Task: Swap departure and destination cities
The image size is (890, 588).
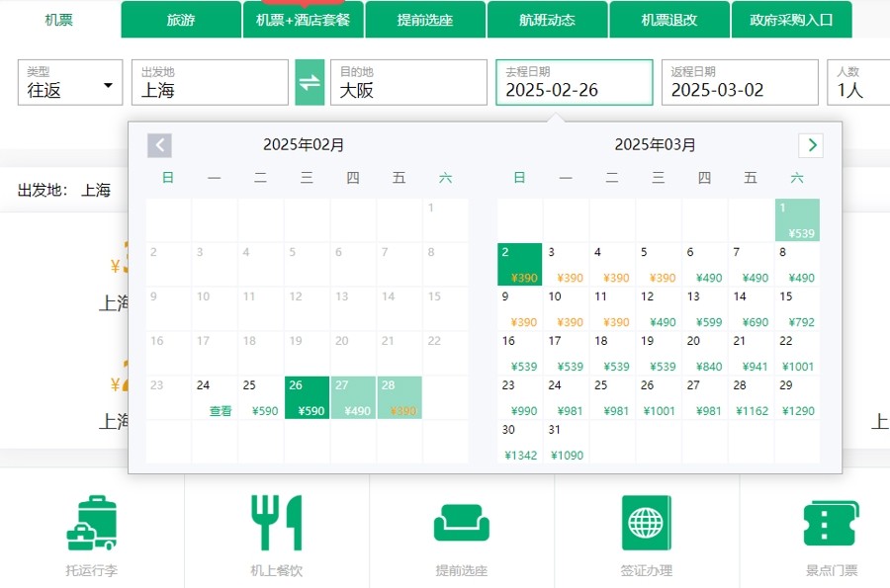Action: (x=310, y=82)
